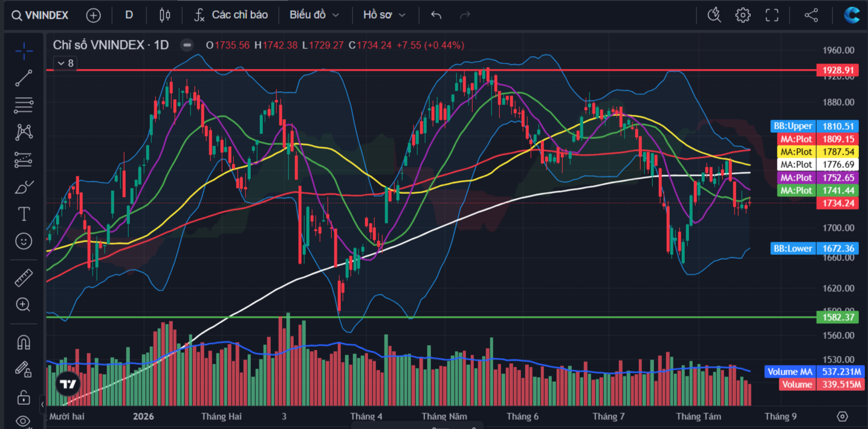Collapse the indicator legend showing 8

pos(65,63)
